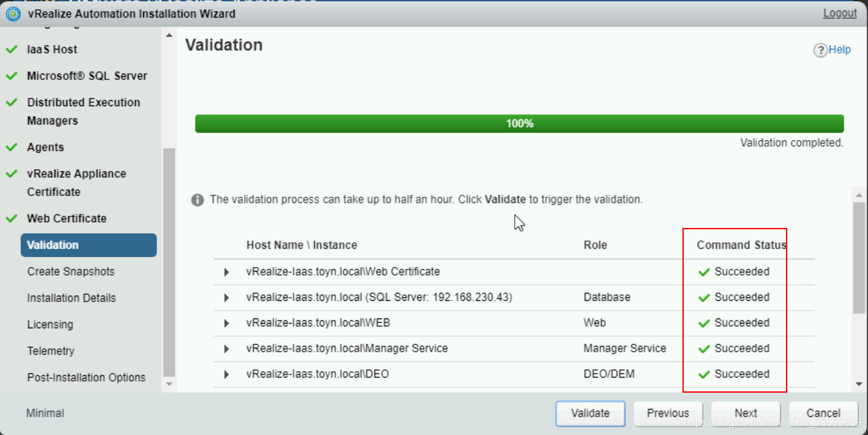The height and width of the screenshot is (435, 868).
Task: Expand the Web Certificate host row
Action: tap(227, 272)
